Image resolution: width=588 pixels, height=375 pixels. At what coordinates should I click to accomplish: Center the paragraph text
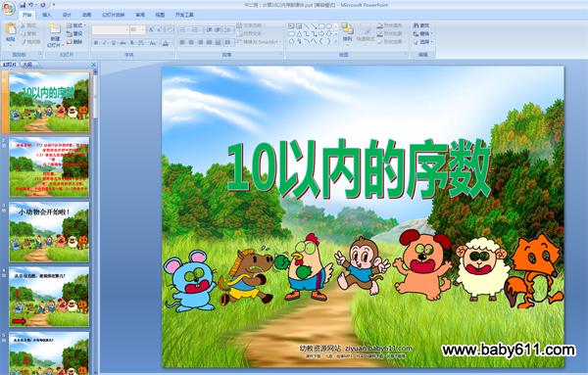coord(191,42)
